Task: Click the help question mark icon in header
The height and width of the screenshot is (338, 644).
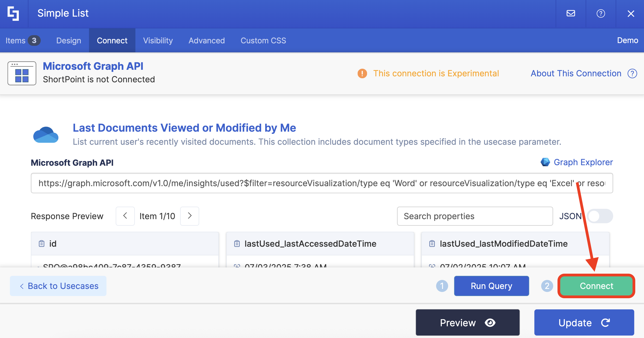Action: [601, 13]
